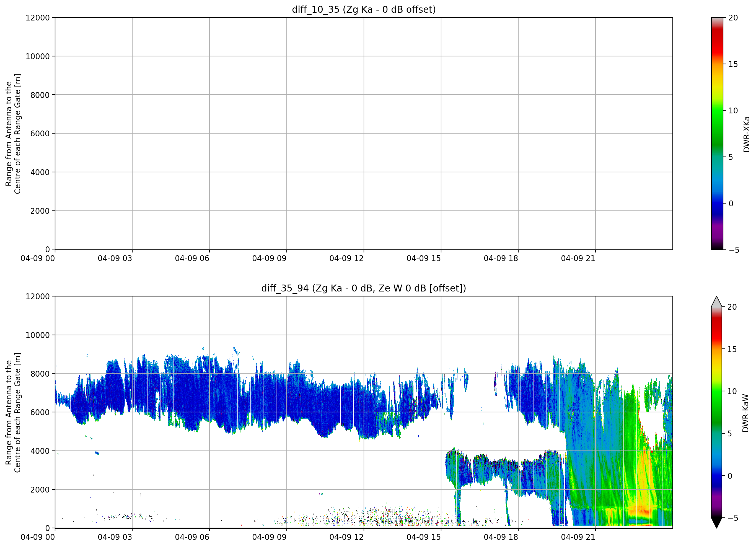Viewport: 756px width, 547px height.
Task: Click the lower black extend arrow on bottom colorbar
Action: [716, 523]
